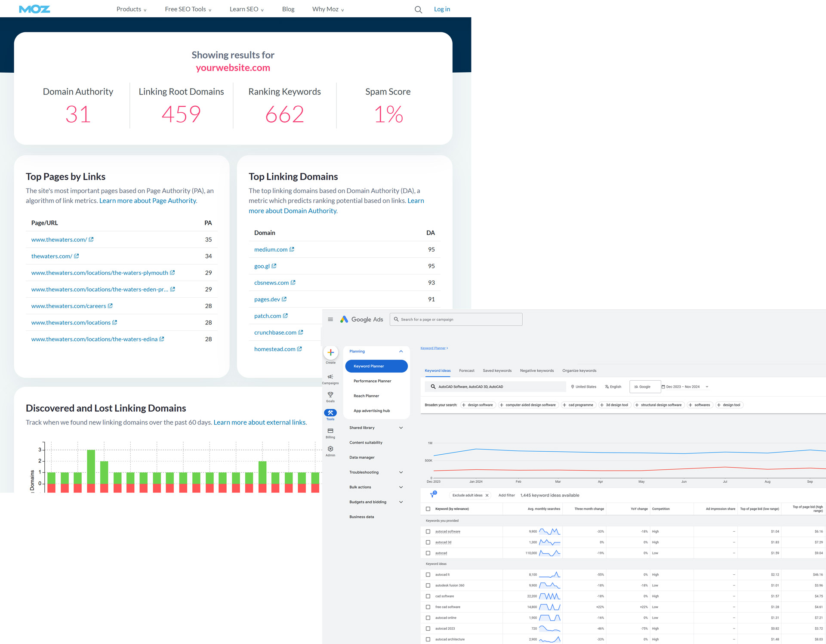This screenshot has width=826, height=644.
Task: Click the AutoCAD keywords search box
Action: 496,387
